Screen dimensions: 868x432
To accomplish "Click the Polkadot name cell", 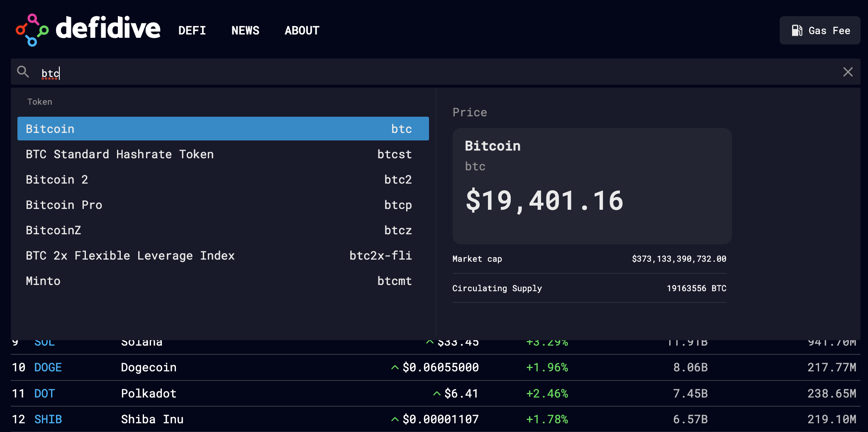I will (149, 393).
